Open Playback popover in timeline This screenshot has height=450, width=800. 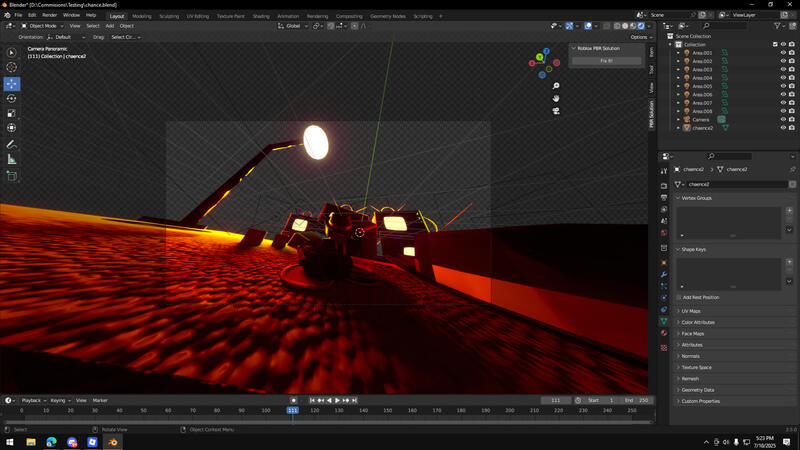click(x=34, y=401)
